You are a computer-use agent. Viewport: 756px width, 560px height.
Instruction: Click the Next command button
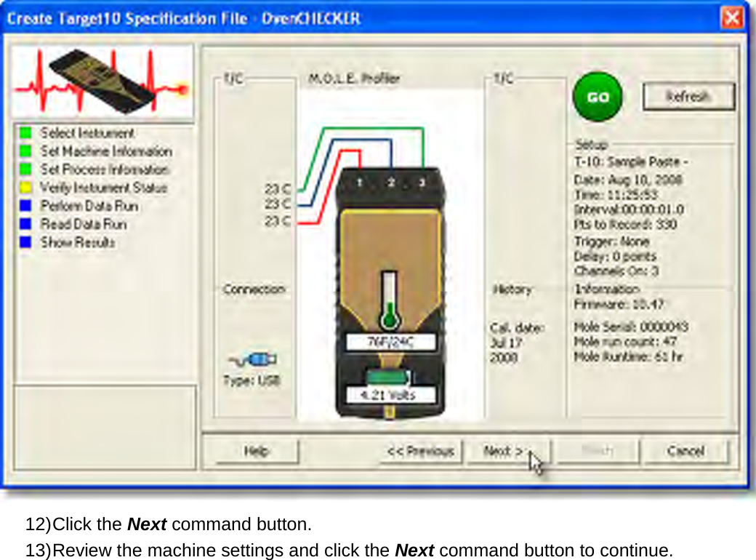508,451
